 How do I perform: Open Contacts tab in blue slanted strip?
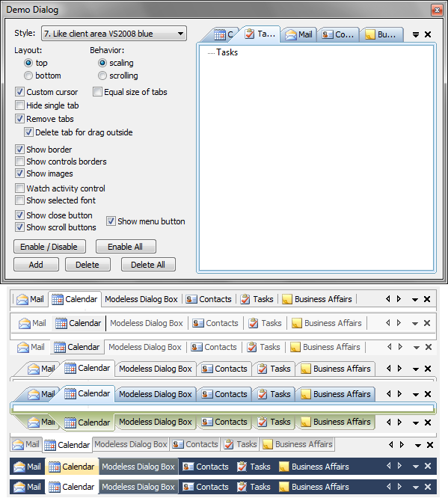point(224,394)
